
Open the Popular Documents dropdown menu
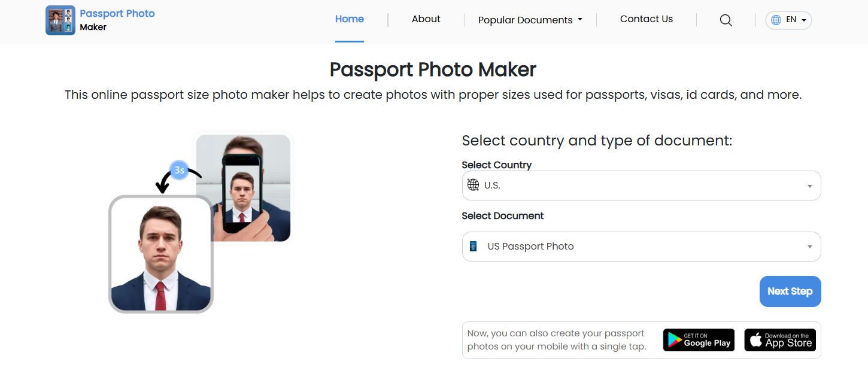[x=529, y=20]
